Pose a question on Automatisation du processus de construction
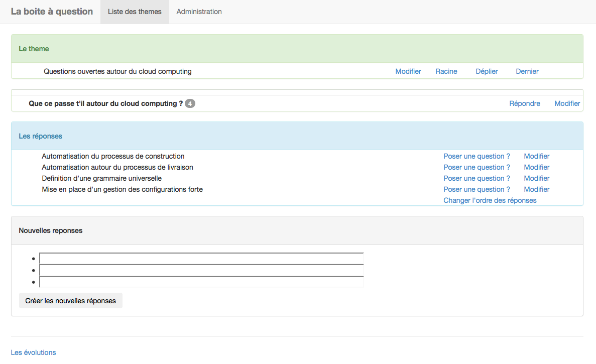 [476, 156]
